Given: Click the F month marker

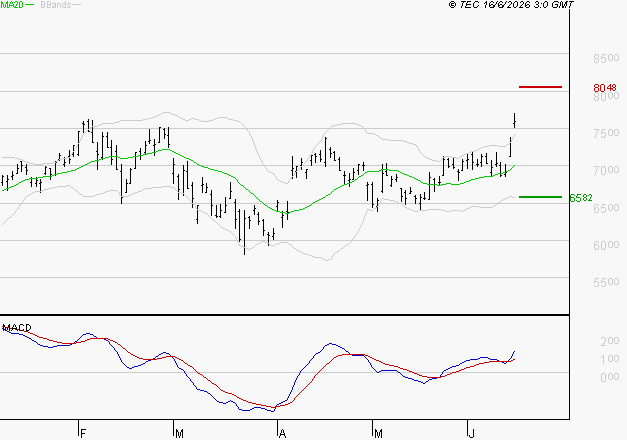Looking at the screenshot, I should coord(83,433).
